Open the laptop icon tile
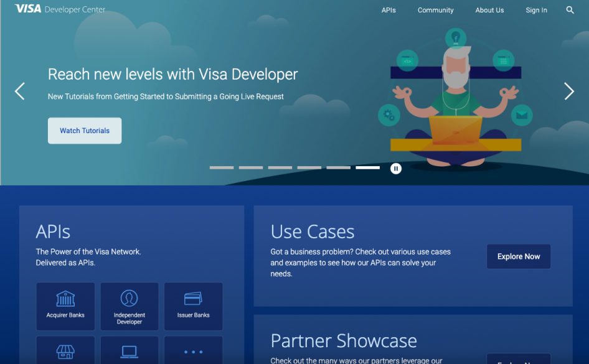 (x=130, y=350)
